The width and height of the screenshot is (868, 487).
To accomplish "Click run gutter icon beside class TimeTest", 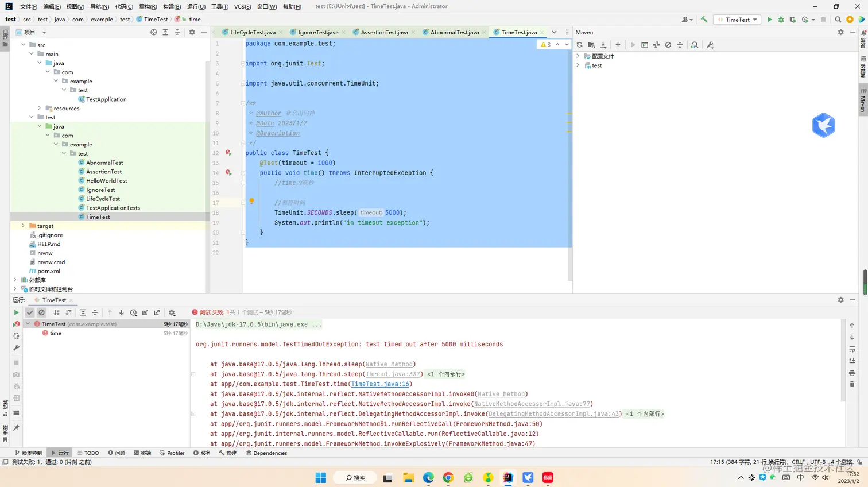I will [x=228, y=153].
